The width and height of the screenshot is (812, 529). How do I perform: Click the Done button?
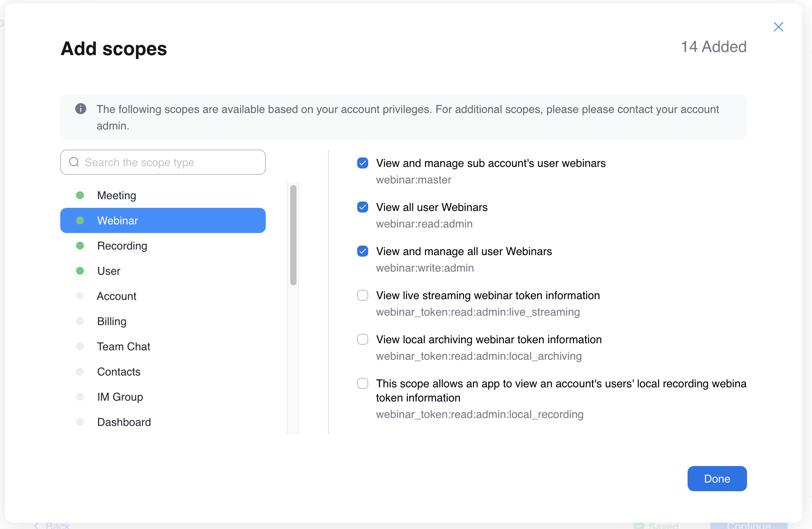pos(717,479)
